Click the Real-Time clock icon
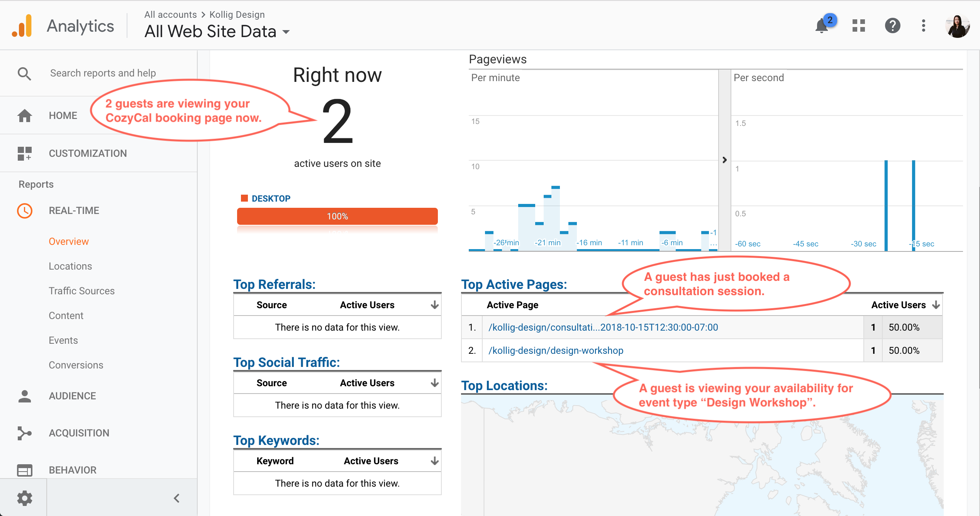Image resolution: width=980 pixels, height=516 pixels. click(24, 210)
